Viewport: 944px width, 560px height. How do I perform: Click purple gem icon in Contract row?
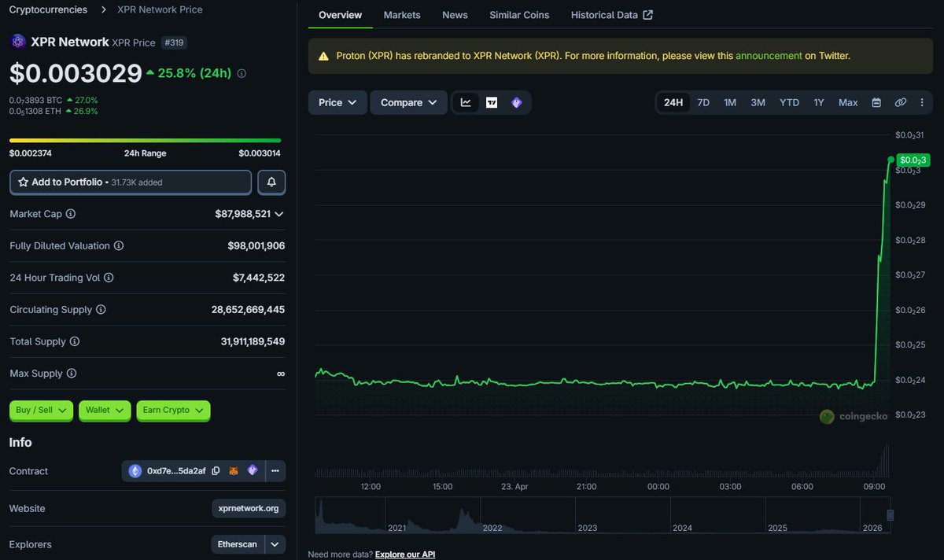[x=253, y=470]
